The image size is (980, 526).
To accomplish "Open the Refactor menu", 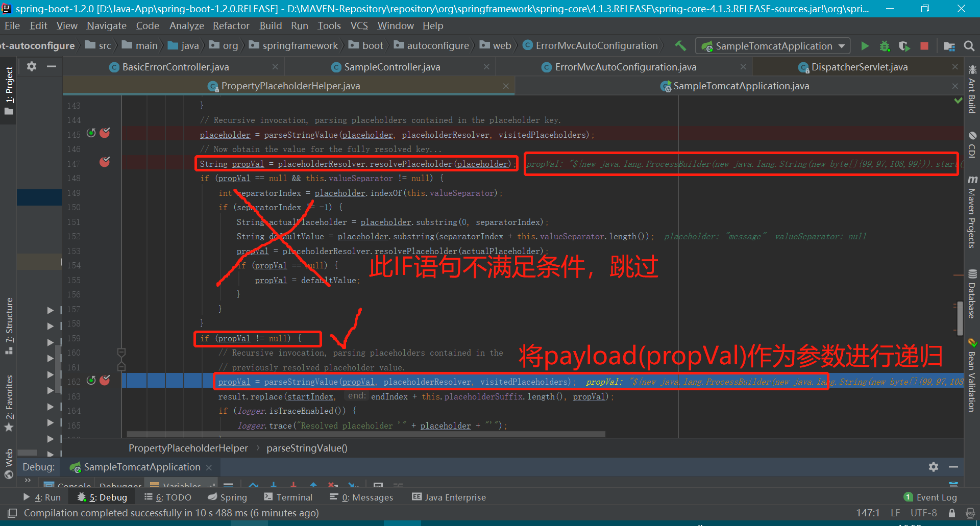I will pyautogui.click(x=231, y=26).
